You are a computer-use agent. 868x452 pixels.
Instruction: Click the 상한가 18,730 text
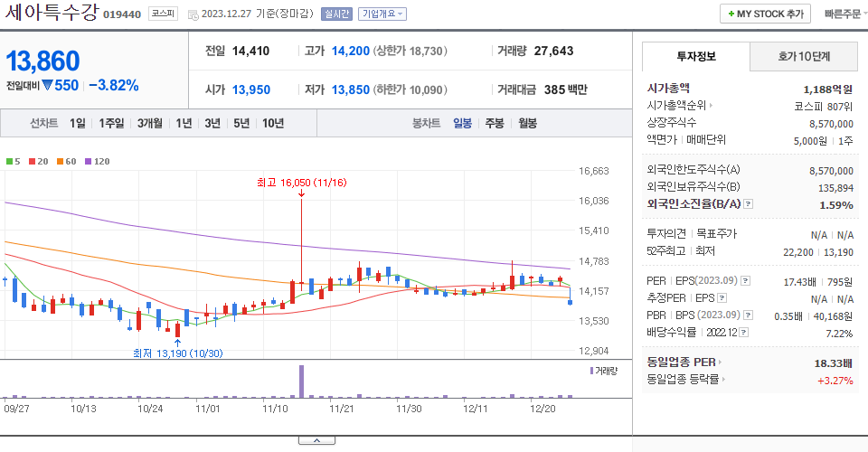410,51
